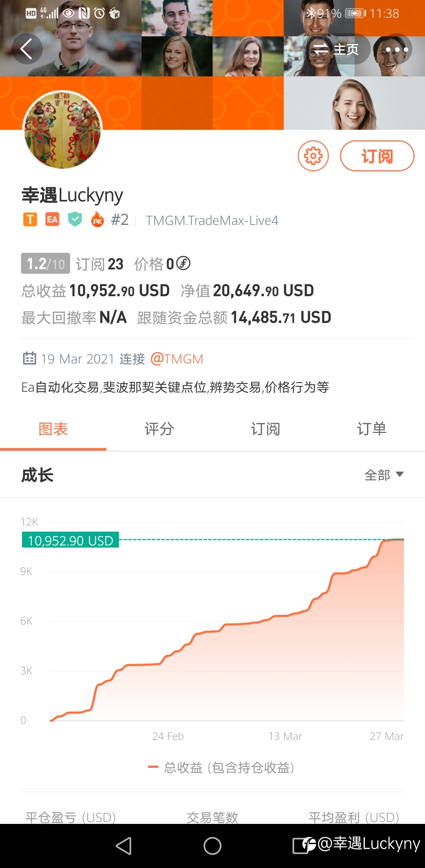This screenshot has height=868, width=425.
Task: Expand the 全部 time range dropdown
Action: coord(384,475)
